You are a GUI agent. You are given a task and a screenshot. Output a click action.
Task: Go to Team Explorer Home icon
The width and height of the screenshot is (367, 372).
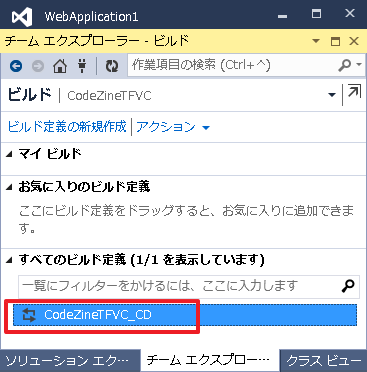tap(60, 66)
